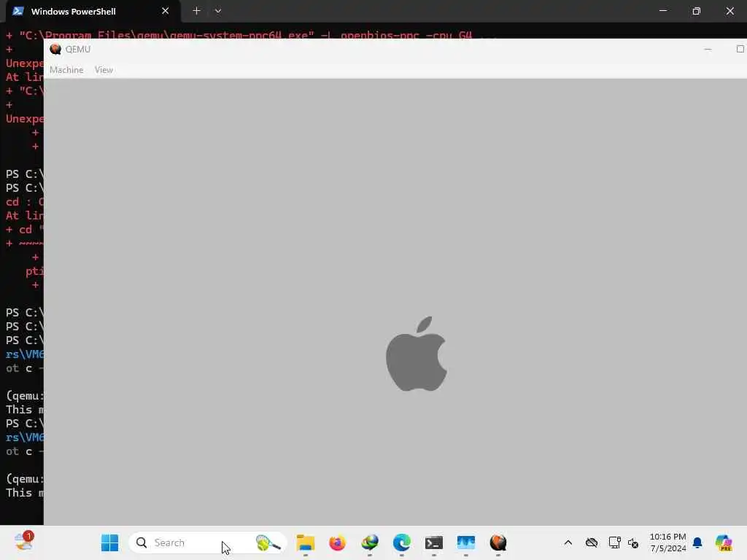
Task: Maximize the QEMU window
Action: (740, 49)
